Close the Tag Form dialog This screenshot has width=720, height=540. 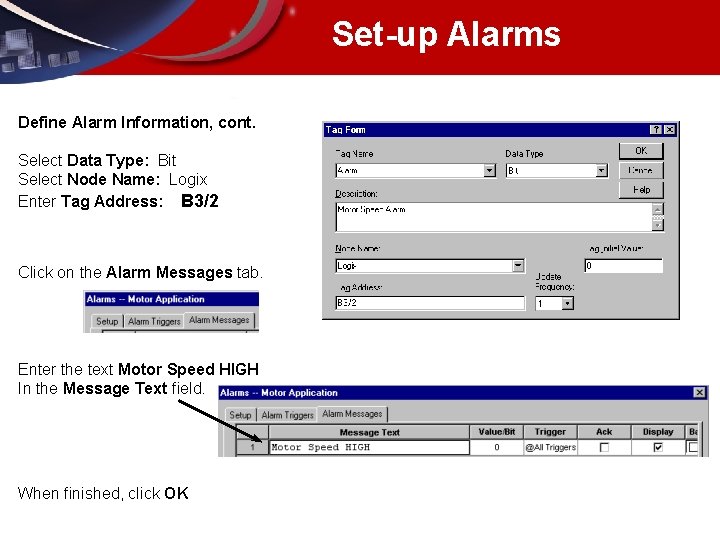[x=670, y=130]
